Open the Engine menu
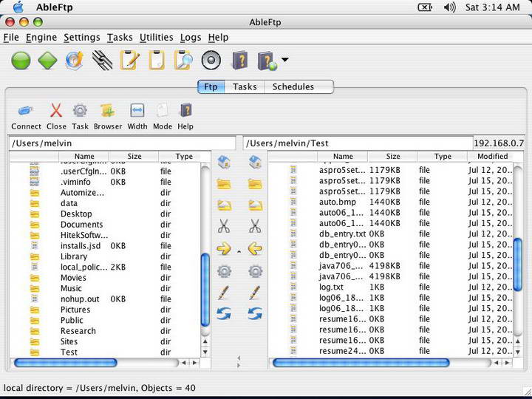 (x=41, y=38)
